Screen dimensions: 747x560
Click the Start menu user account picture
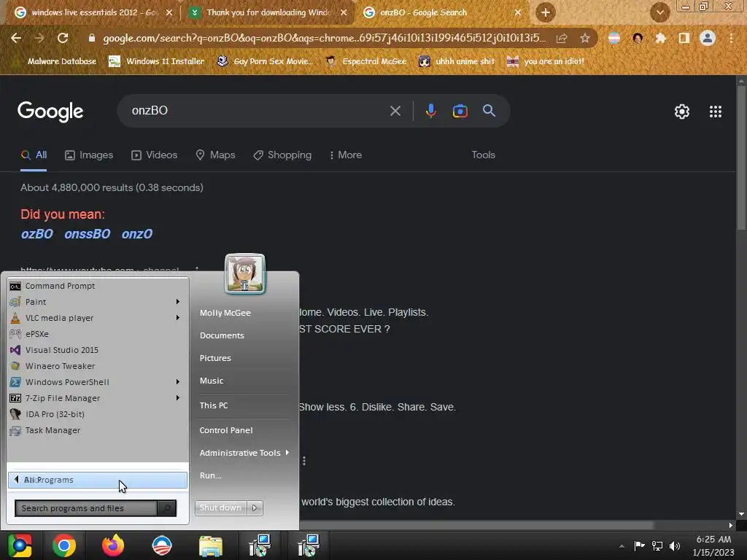point(245,274)
